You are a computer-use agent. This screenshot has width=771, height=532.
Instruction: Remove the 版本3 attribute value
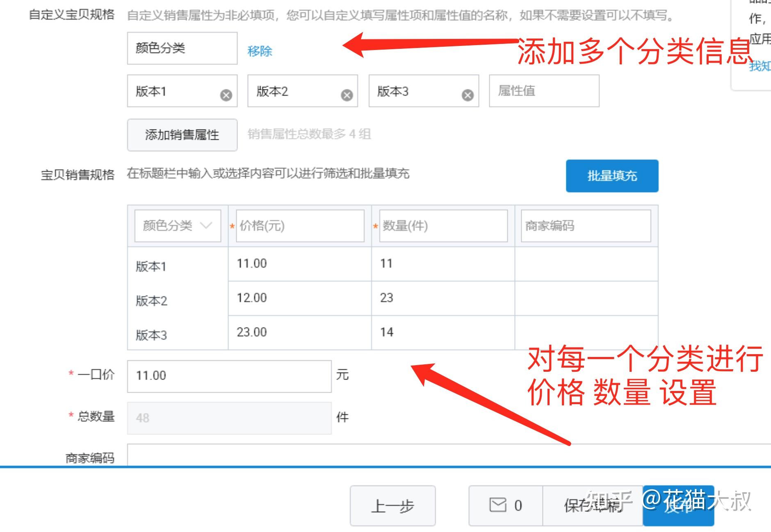click(x=468, y=95)
